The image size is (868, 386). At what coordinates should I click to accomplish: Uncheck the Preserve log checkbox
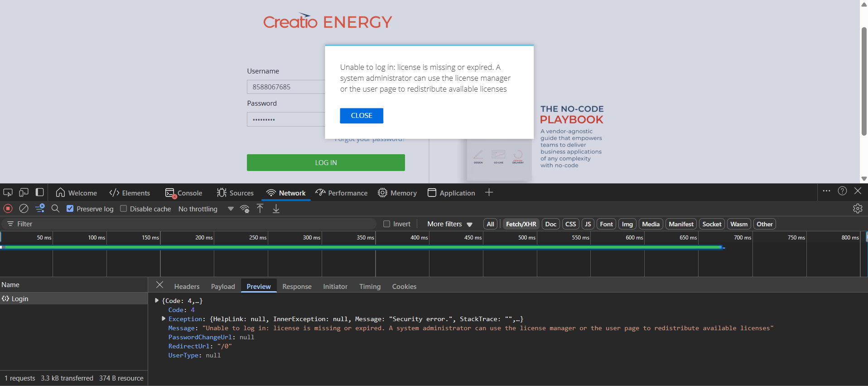(x=70, y=209)
